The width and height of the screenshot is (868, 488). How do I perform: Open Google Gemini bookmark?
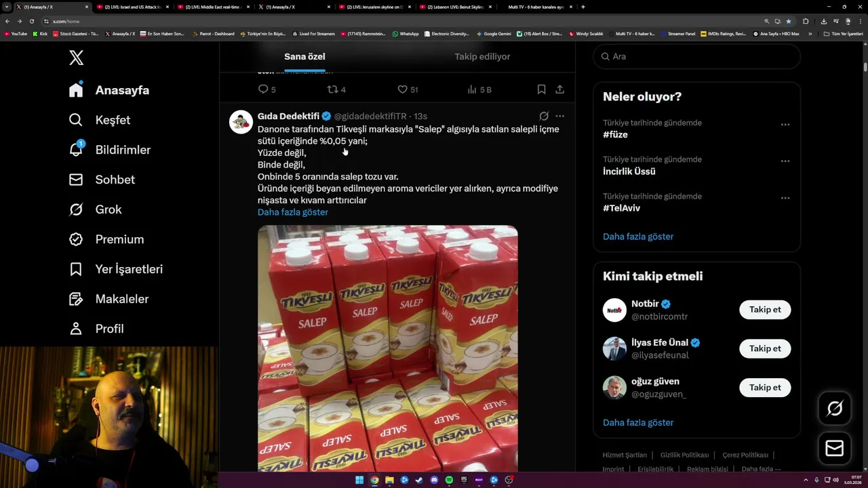coord(494,33)
